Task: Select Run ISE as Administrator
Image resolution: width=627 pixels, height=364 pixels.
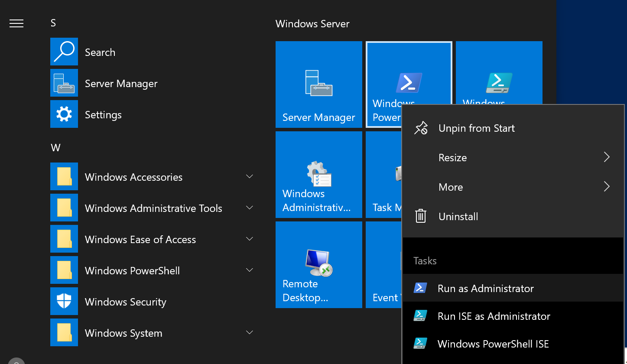Action: tap(494, 316)
